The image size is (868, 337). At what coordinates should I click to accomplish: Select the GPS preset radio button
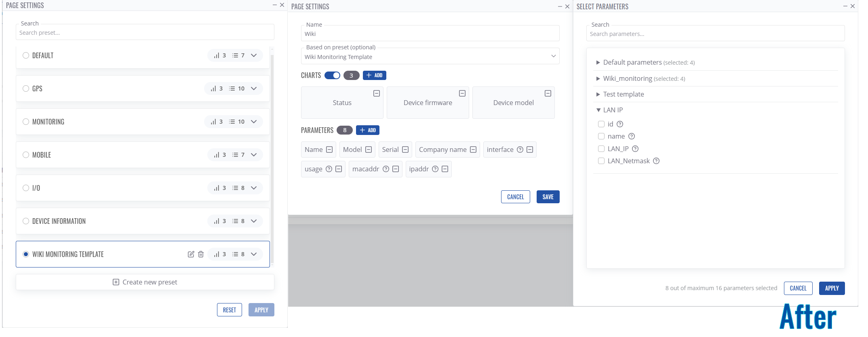26,88
